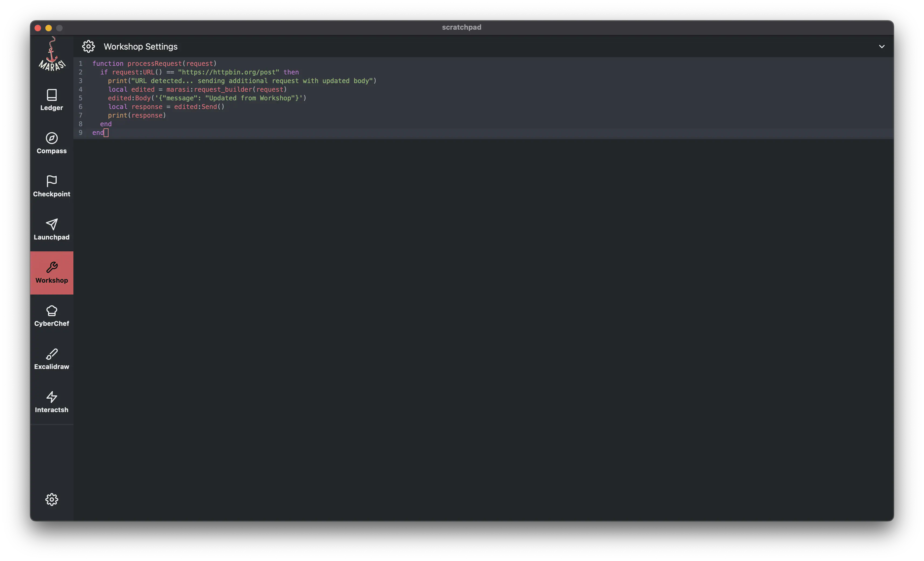This screenshot has width=924, height=561.
Task: Click the Workshop Settings header title
Action: tap(141, 46)
